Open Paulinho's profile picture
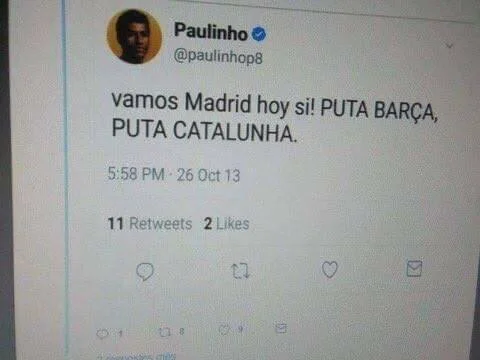Screen dimensions: 480x360 [x=134, y=37]
